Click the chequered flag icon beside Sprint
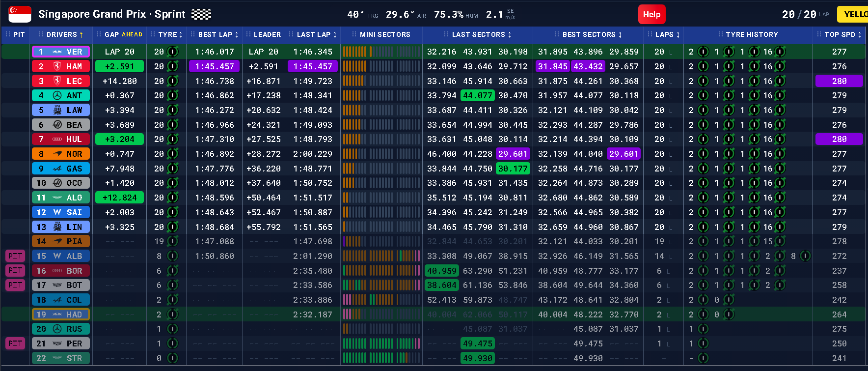868x371 pixels. (x=201, y=14)
